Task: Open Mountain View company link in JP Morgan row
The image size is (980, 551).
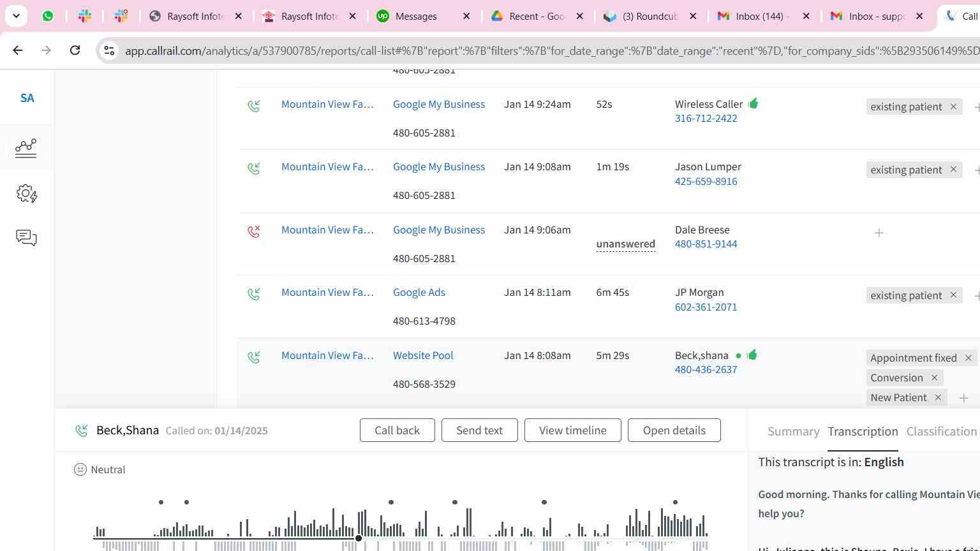Action: (327, 292)
